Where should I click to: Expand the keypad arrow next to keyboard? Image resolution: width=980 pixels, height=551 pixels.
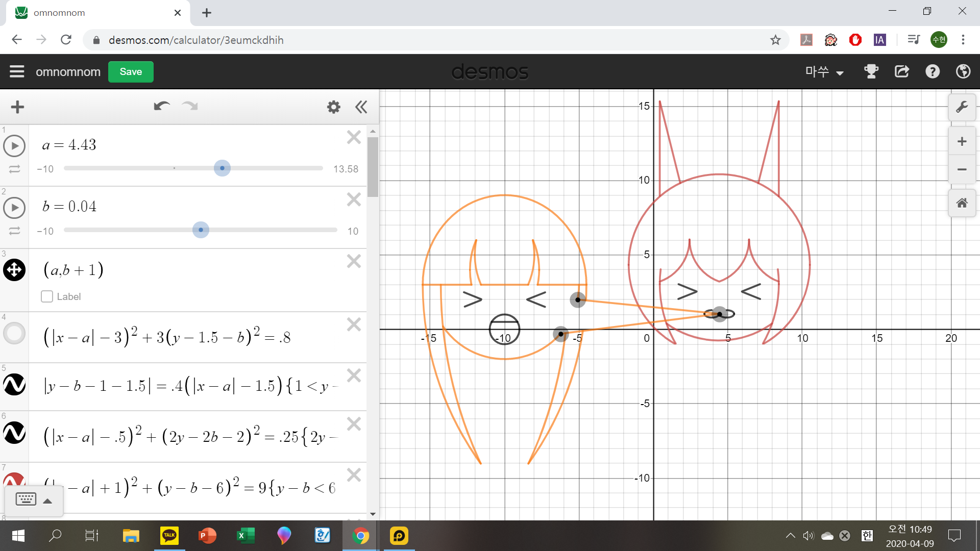point(47,501)
